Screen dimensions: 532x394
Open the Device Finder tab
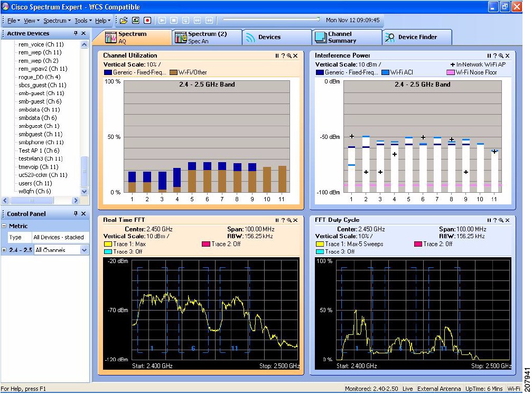click(417, 37)
